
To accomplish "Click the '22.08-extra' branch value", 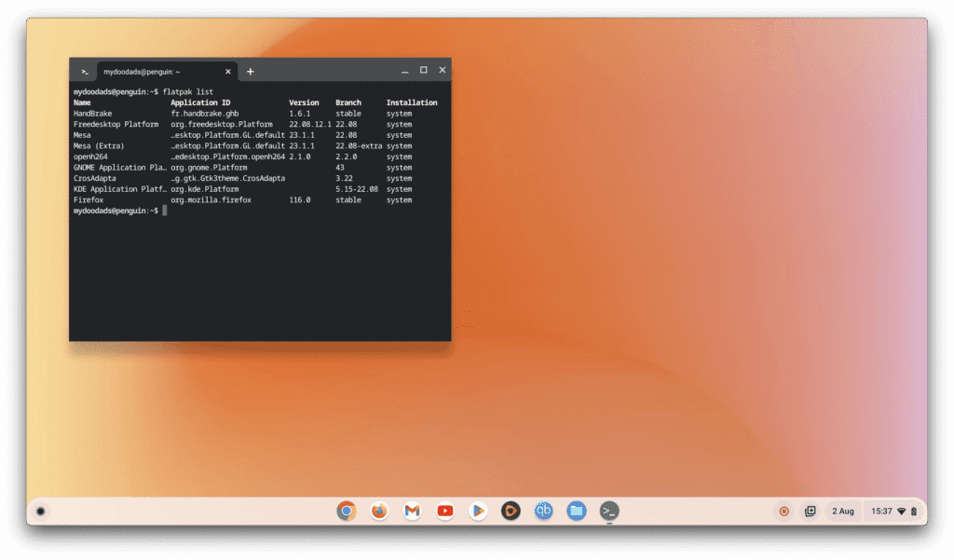I will click(x=359, y=146).
